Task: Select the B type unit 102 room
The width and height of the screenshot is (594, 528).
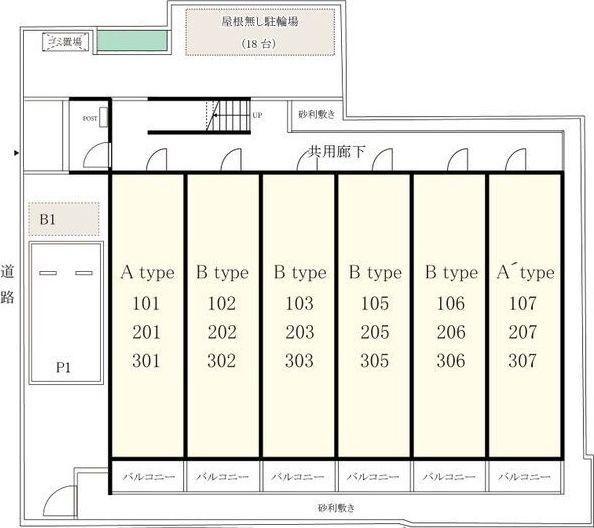Action: [223, 315]
